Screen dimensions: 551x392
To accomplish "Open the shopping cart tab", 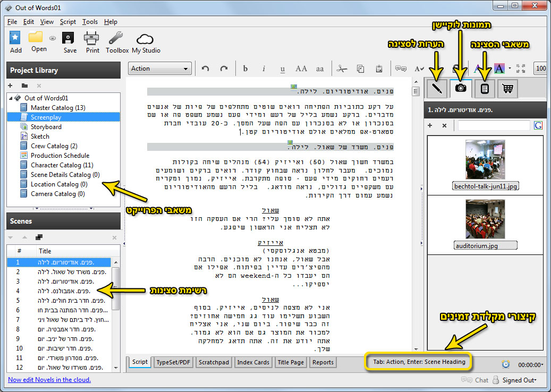I will 507,89.
